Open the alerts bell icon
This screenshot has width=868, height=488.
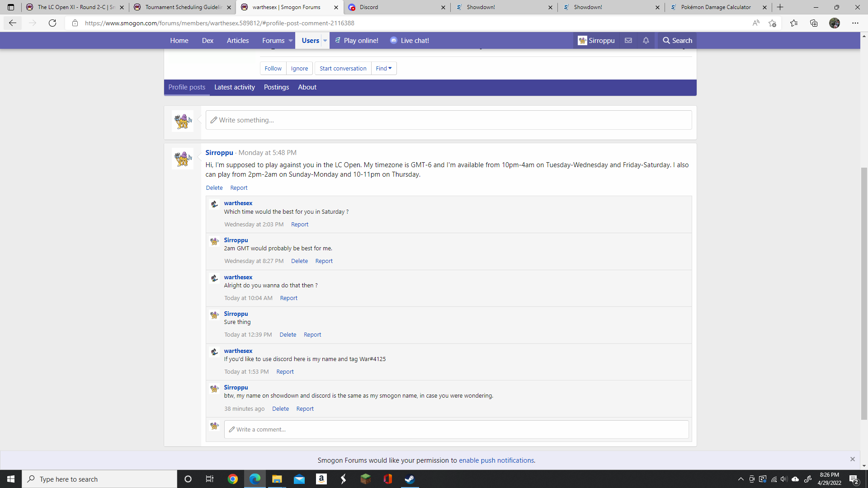click(646, 41)
